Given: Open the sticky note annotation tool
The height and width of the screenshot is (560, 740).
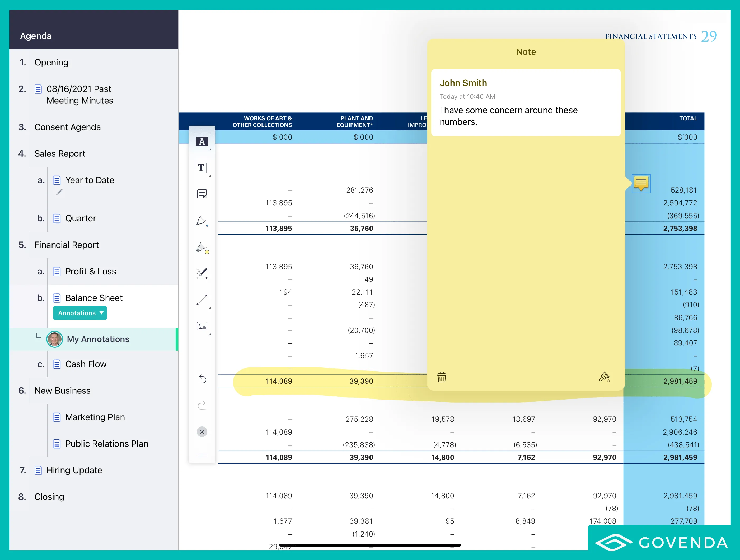Looking at the screenshot, I should (202, 194).
